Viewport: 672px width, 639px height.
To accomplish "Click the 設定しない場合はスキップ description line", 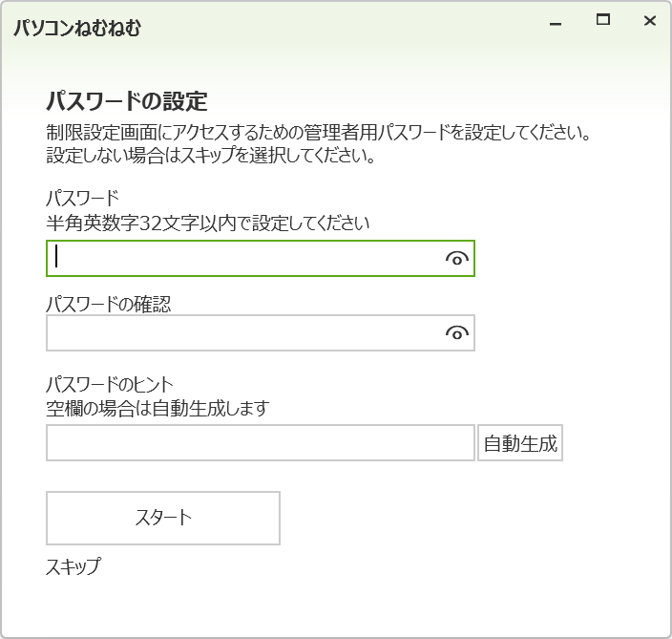I will [x=209, y=155].
